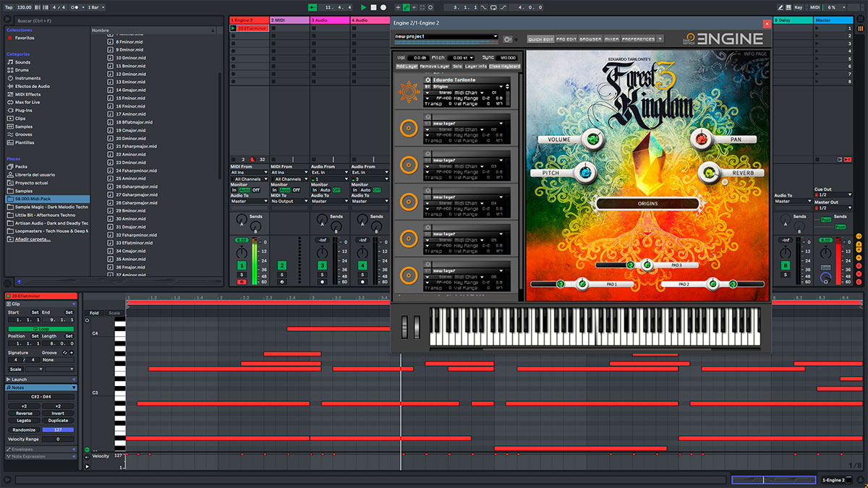This screenshot has height=488, width=868.
Task: Click the sun-shaped layer icon for Origins
Action: (x=409, y=91)
